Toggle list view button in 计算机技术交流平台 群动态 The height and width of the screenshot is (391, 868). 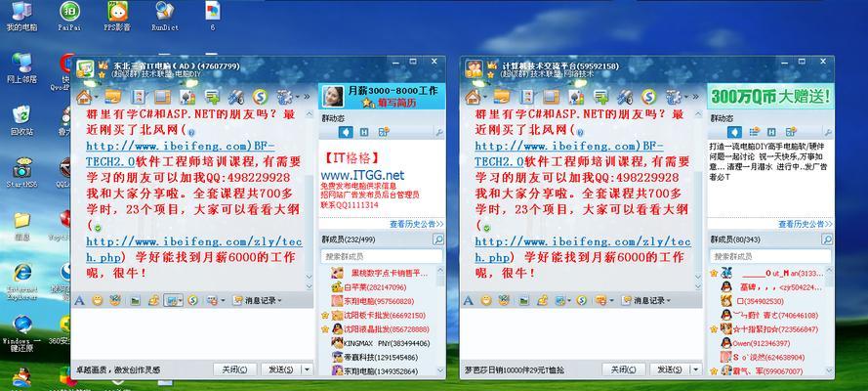754,132
